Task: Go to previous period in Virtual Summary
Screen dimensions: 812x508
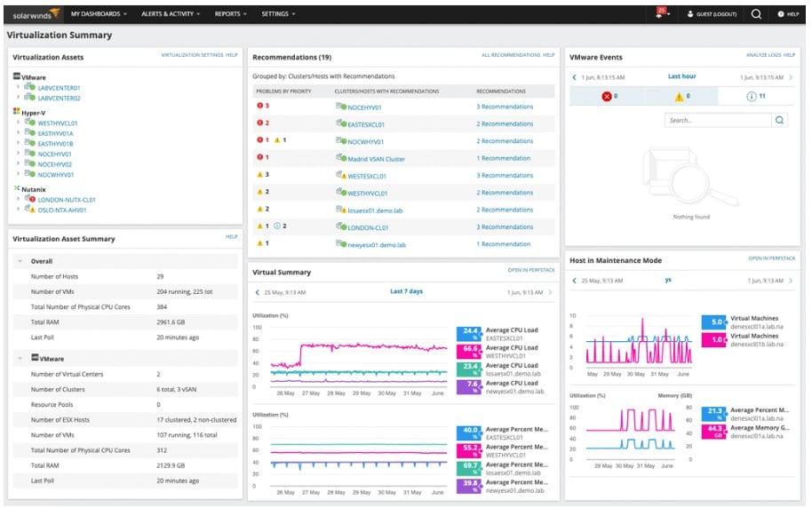Action: point(258,292)
